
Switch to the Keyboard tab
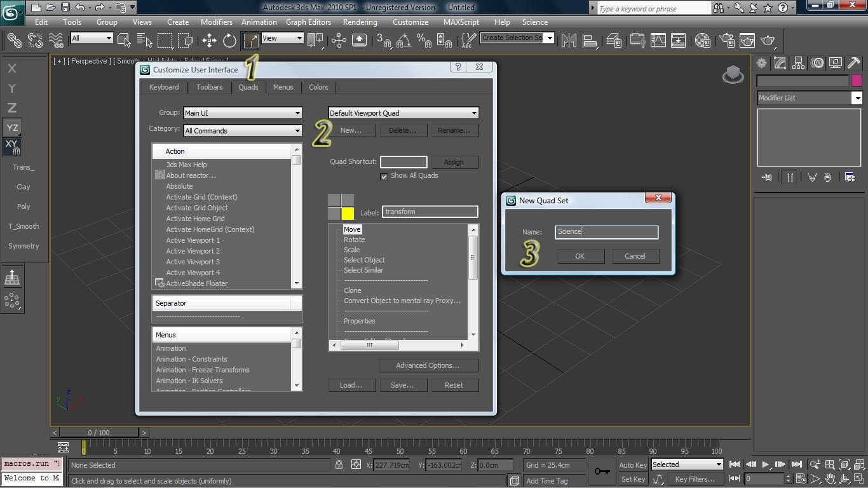tap(164, 87)
